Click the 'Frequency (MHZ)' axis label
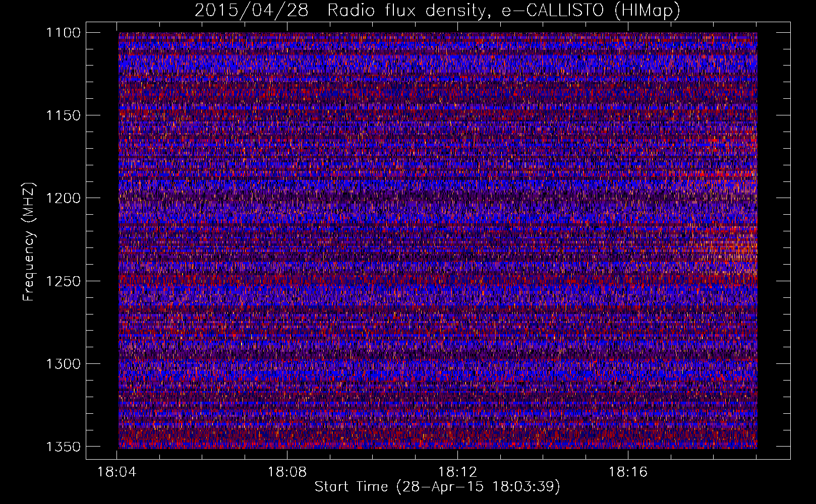 (x=29, y=242)
